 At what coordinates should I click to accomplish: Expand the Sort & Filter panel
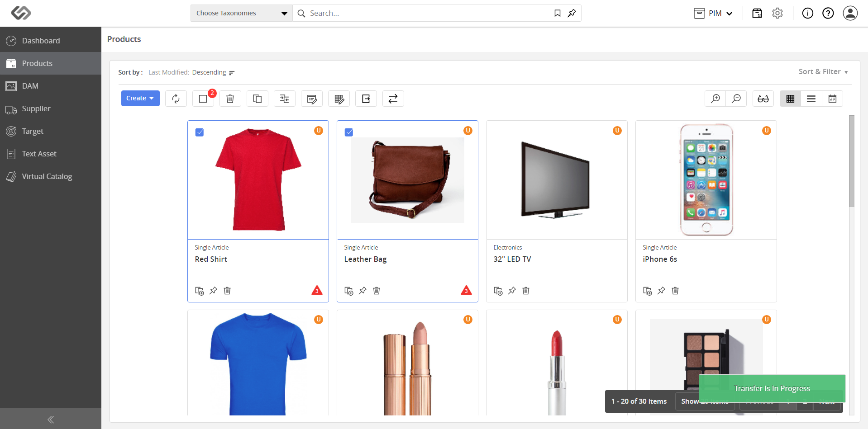coord(823,72)
